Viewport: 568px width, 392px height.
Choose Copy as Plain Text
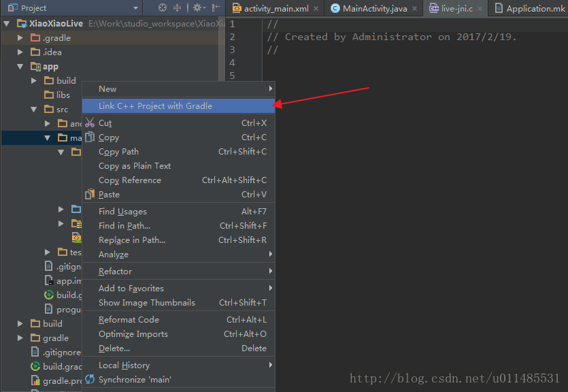click(179, 166)
